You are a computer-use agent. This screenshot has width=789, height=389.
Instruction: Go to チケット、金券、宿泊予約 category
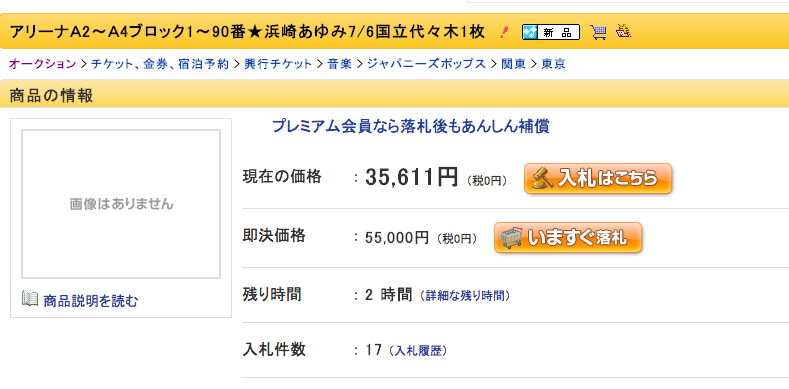click(x=160, y=64)
